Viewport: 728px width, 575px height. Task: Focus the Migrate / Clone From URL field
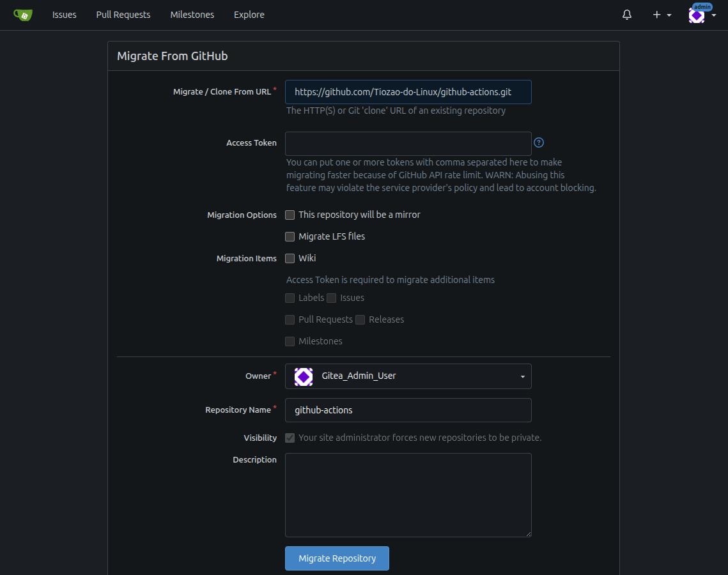[x=408, y=92]
